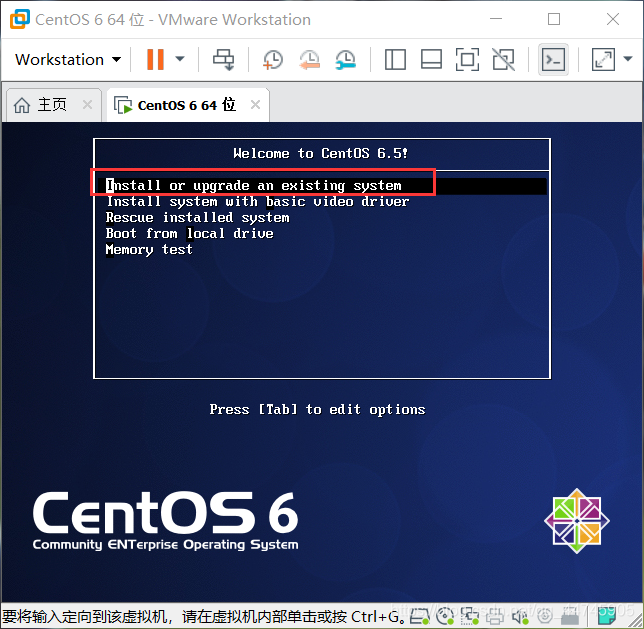Switch to Unity mode
Viewport: 644px width, 629px height.
504,60
